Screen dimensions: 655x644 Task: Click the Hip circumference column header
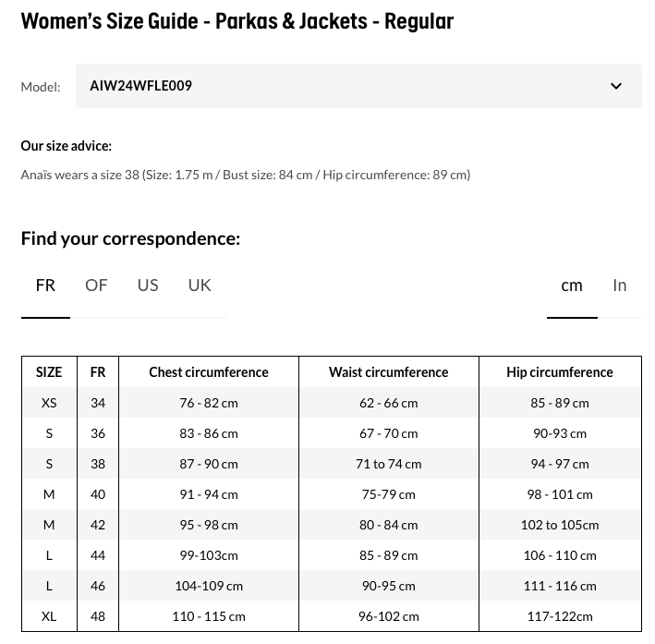click(560, 372)
